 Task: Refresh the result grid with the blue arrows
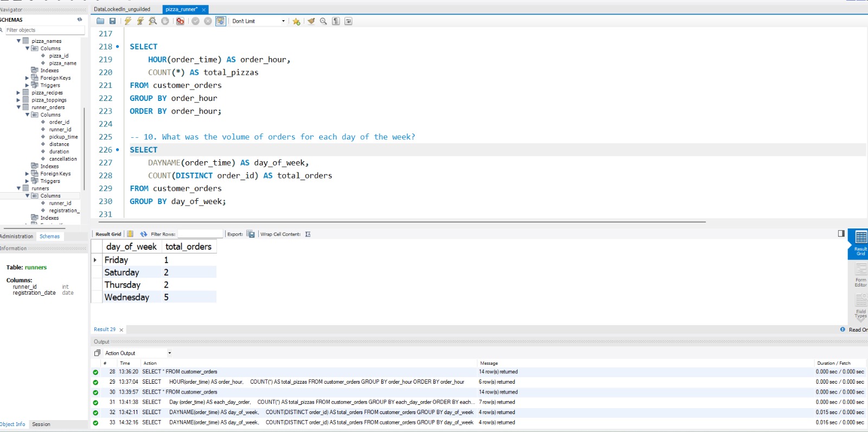pyautogui.click(x=144, y=234)
